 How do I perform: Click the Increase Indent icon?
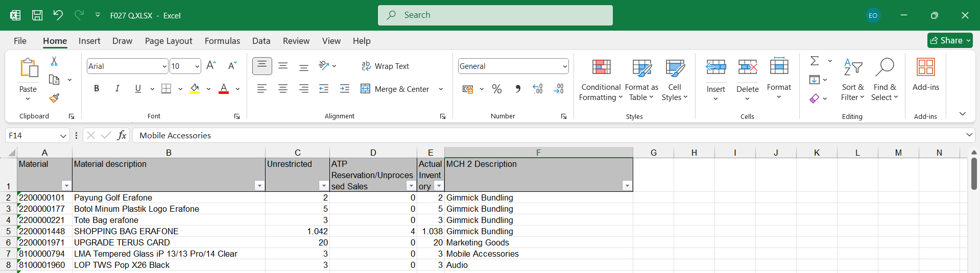click(345, 89)
